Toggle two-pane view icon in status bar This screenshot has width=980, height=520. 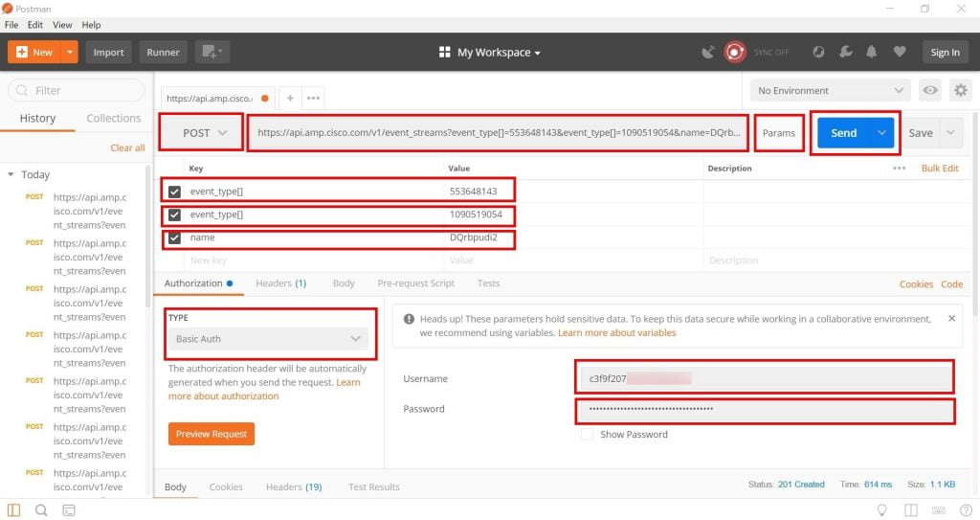[x=911, y=510]
